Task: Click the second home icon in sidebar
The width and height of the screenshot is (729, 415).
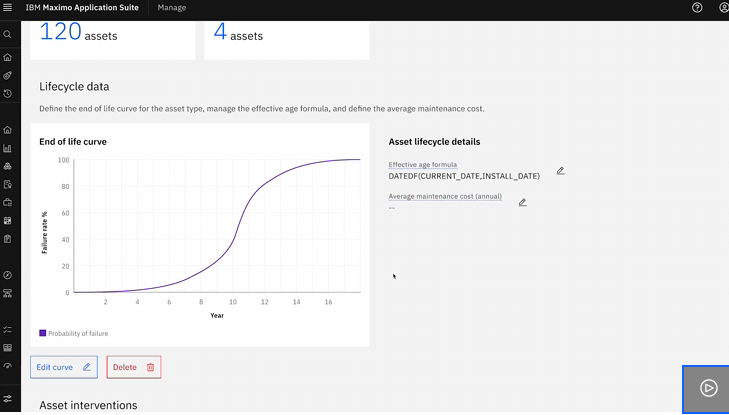Action: point(7,130)
